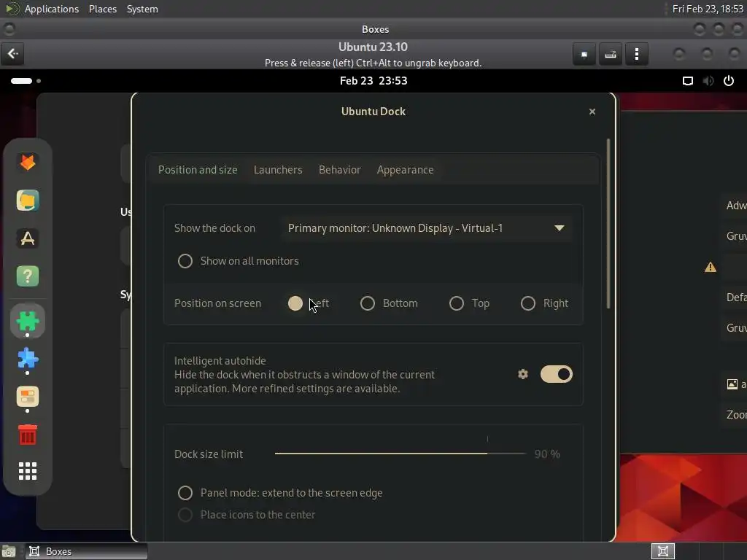Image resolution: width=747 pixels, height=560 pixels.
Task: Click the guest Activities workspace indicator
Action: point(26,80)
